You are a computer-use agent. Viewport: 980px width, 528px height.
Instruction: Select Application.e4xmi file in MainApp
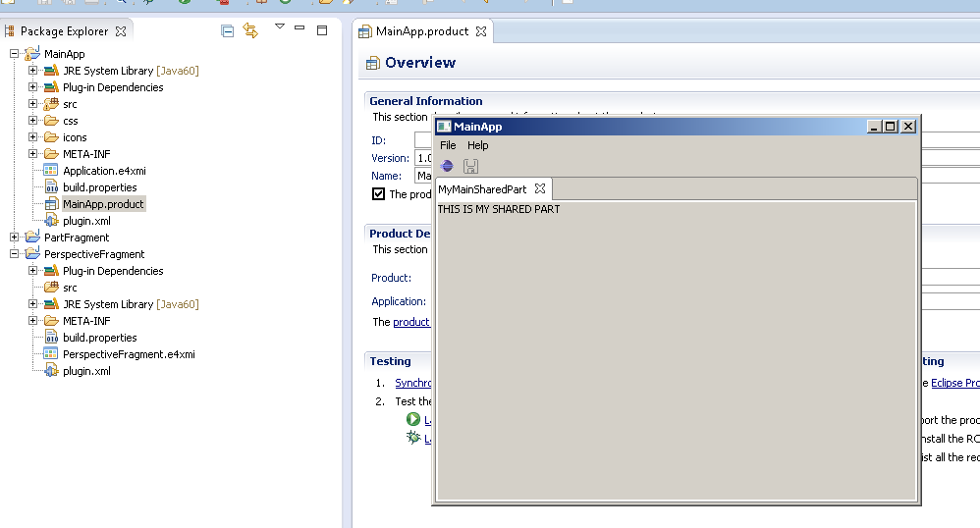coord(104,171)
